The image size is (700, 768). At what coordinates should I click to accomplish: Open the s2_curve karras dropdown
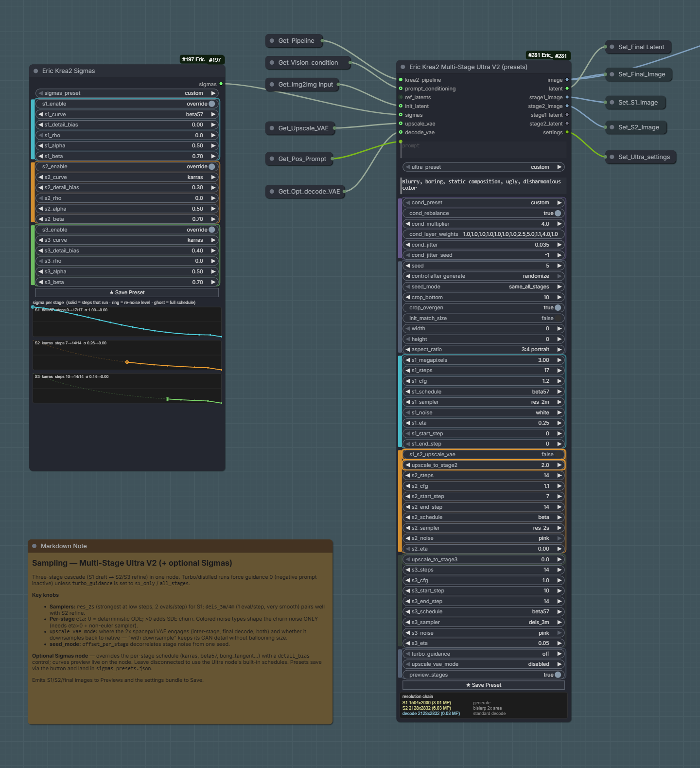point(127,177)
